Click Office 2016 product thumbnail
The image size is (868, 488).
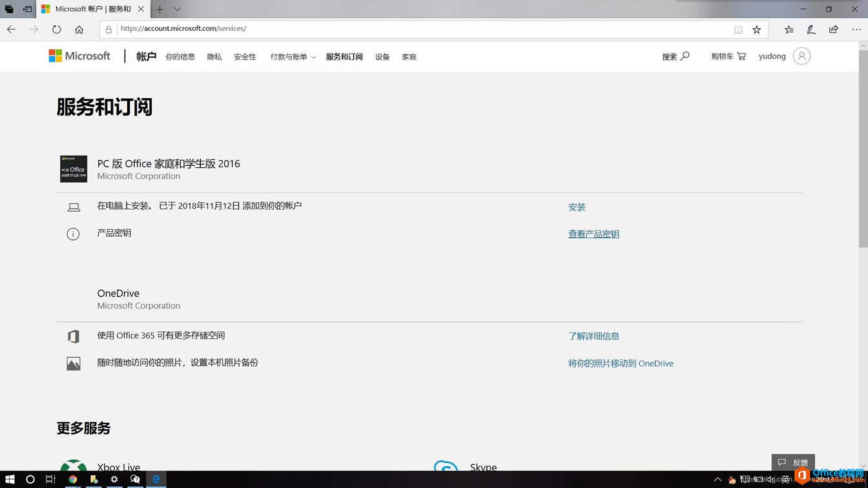point(74,169)
